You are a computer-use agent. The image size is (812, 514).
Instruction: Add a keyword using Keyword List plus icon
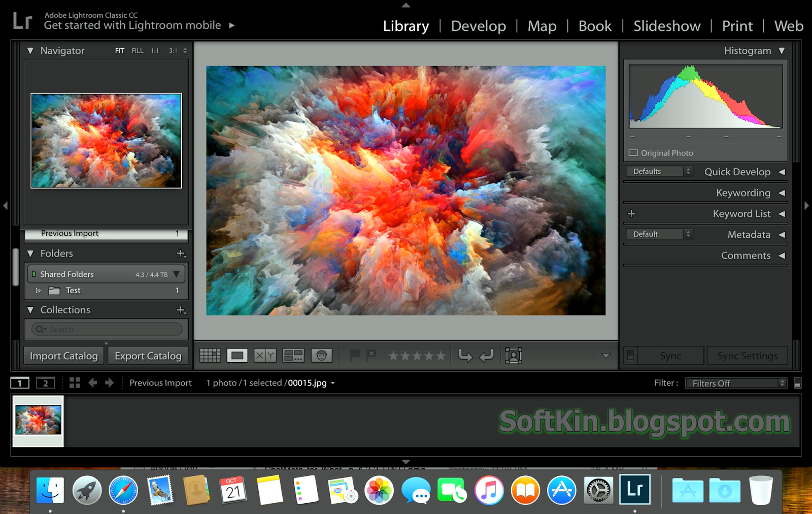pos(631,214)
